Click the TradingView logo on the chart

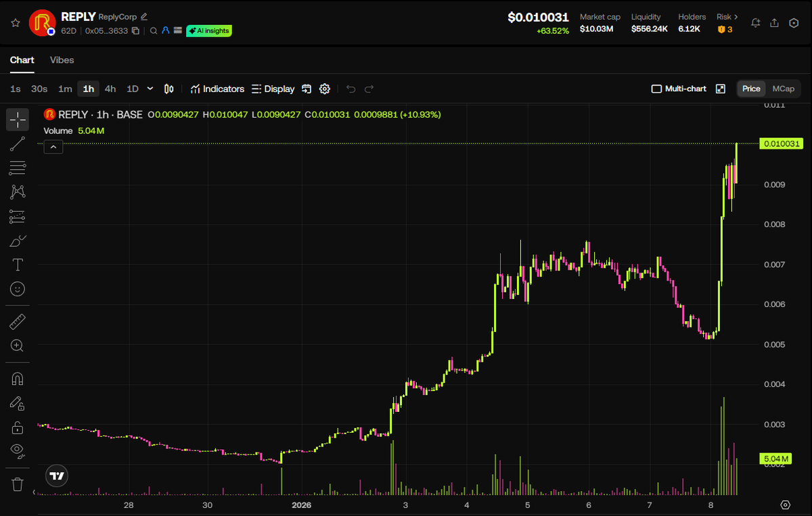coord(58,476)
